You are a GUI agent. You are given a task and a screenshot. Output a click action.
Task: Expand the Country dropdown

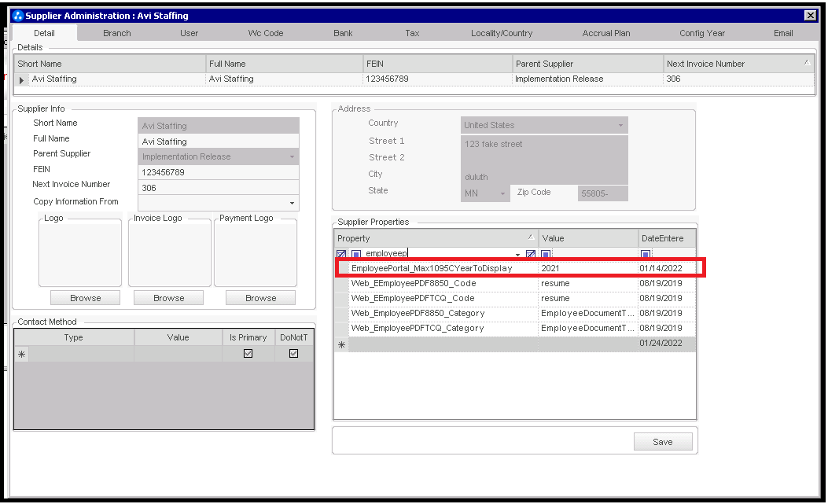point(621,125)
